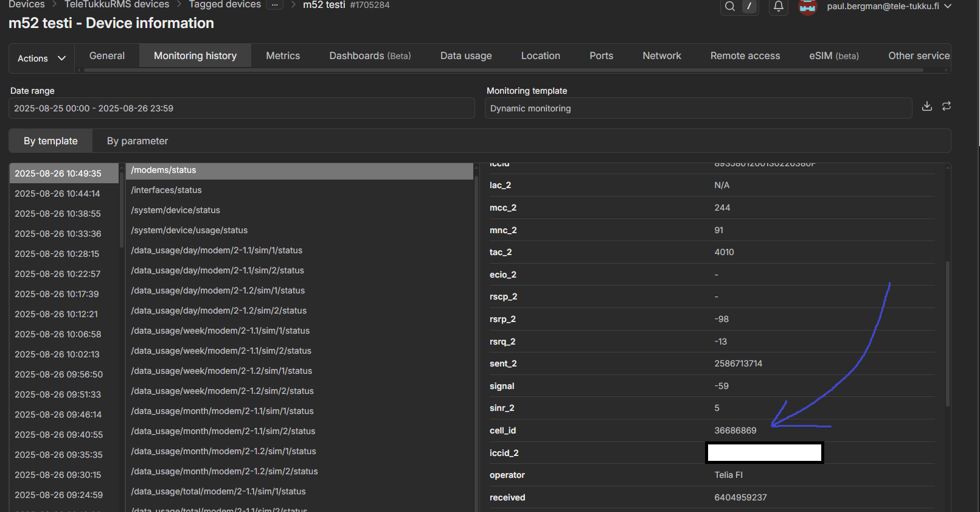Open Tagged devices breadcrumb
Viewport: 980px width, 512px height.
(x=225, y=4)
